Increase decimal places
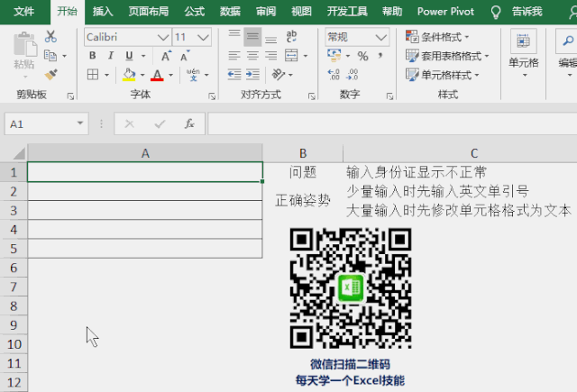Viewport: 577px width, 392px height. [x=334, y=75]
